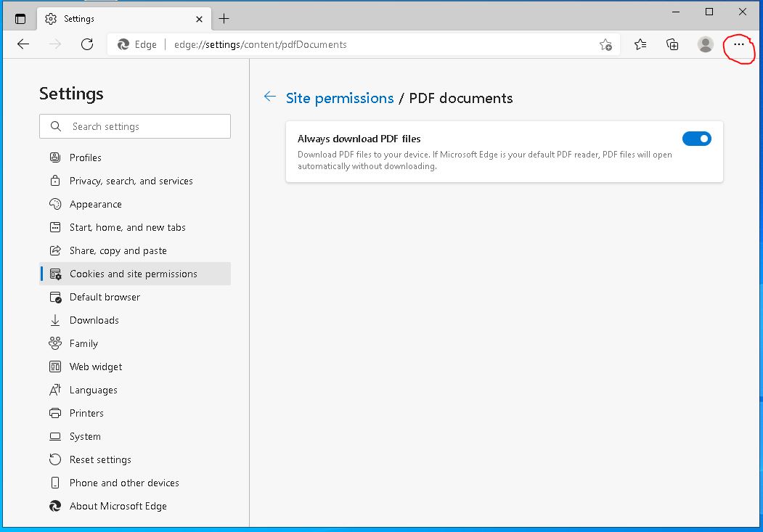Screen dimensions: 763x532
Task: Select Reset settings
Action: click(135, 459)
